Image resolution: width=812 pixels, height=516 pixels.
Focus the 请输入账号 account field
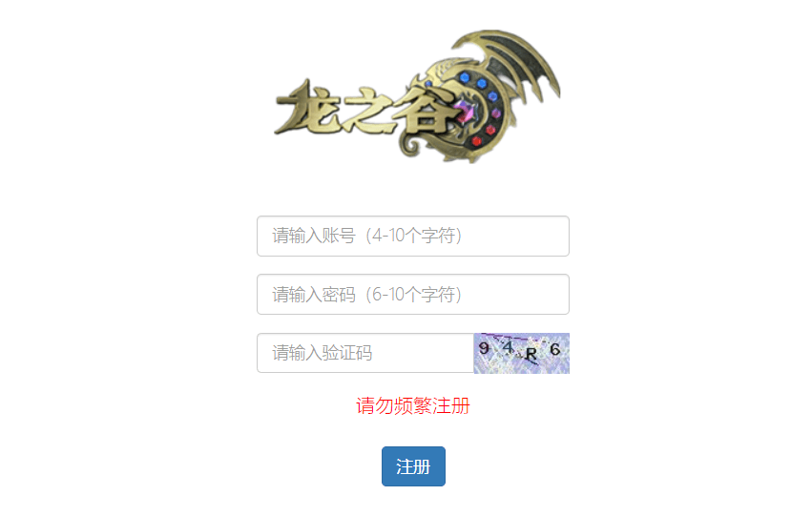(413, 236)
